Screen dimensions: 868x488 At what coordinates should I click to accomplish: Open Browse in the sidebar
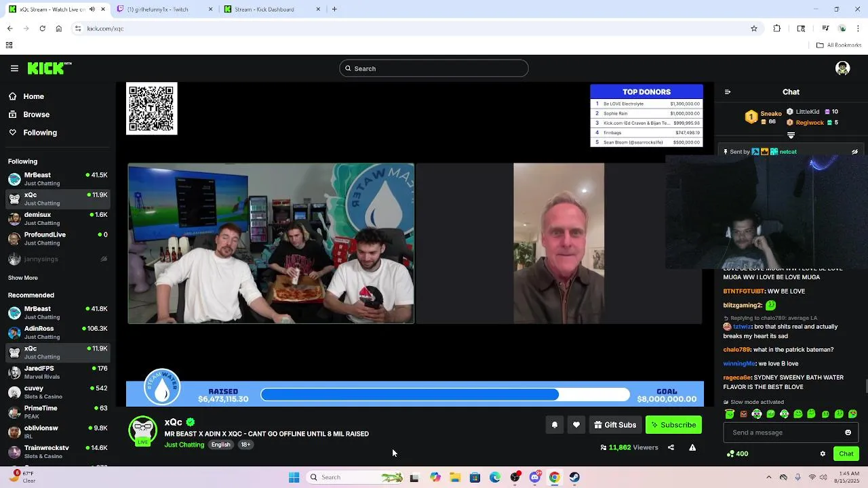28,115
